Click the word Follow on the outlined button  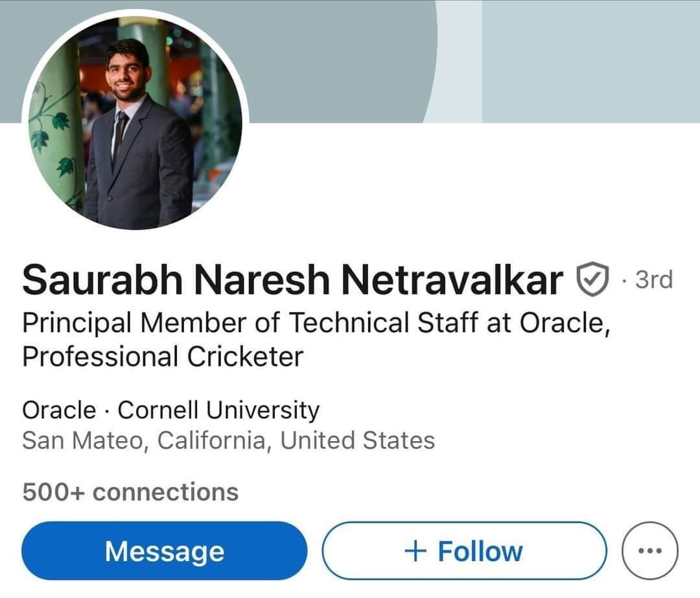pos(480,551)
